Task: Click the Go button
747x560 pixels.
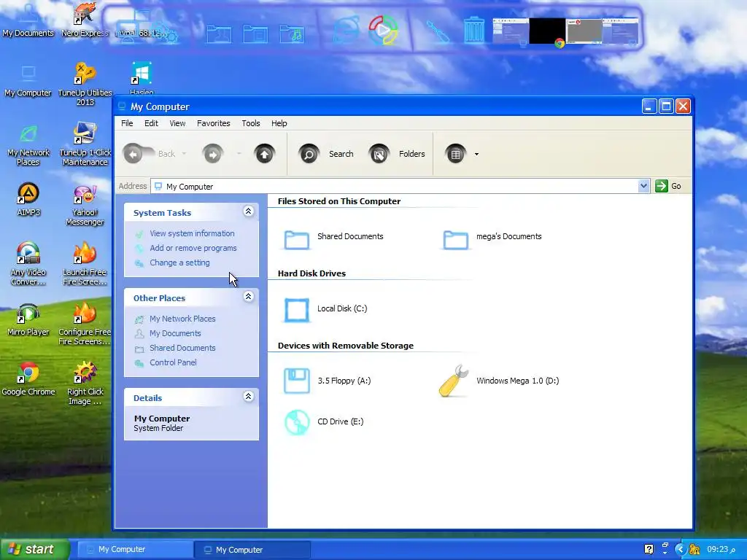Action: (x=668, y=186)
